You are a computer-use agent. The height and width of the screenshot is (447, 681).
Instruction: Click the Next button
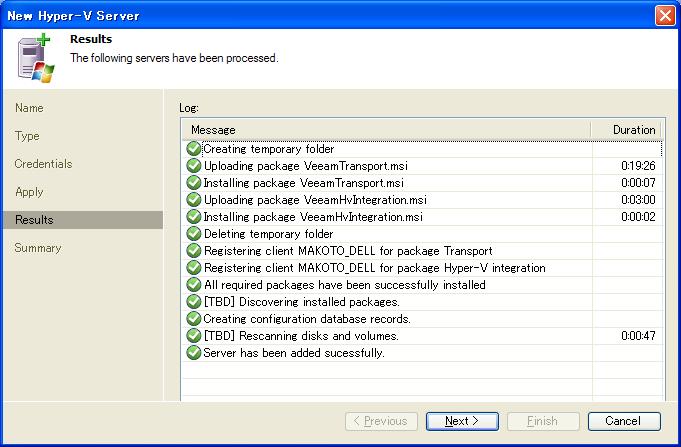click(x=462, y=421)
